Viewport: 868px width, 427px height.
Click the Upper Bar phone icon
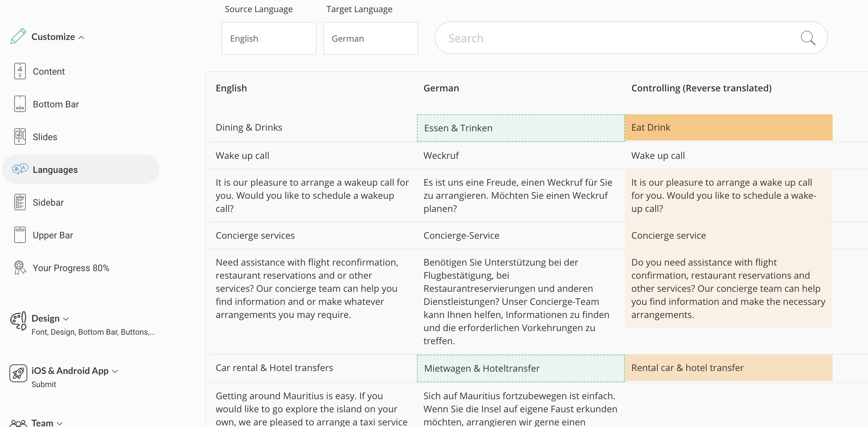tap(20, 235)
